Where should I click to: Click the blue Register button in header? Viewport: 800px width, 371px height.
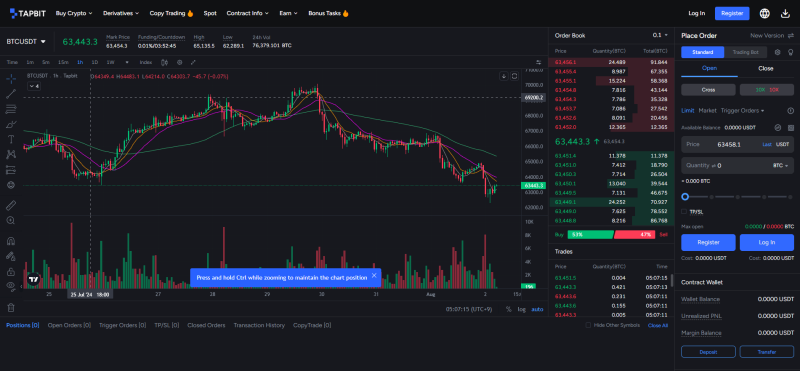(732, 13)
